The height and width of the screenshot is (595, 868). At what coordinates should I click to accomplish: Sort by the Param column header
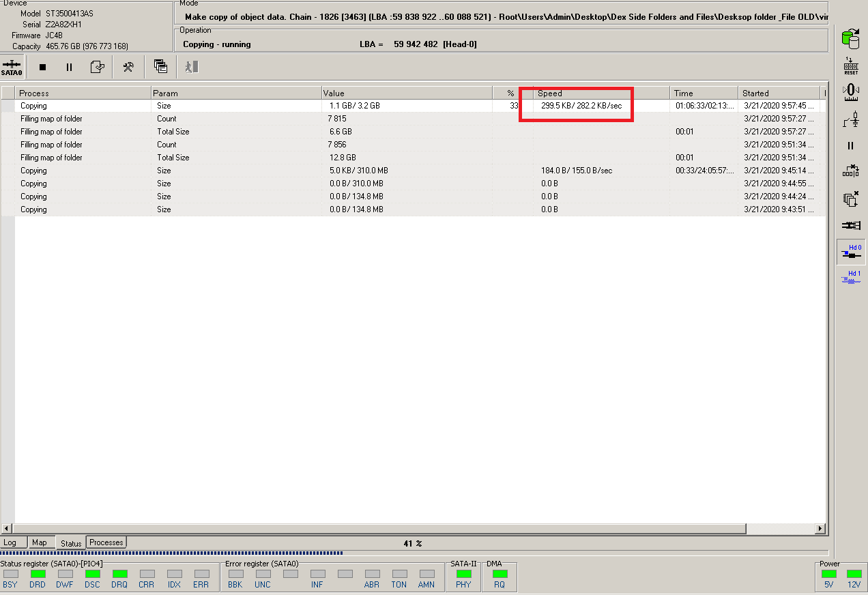click(237, 93)
